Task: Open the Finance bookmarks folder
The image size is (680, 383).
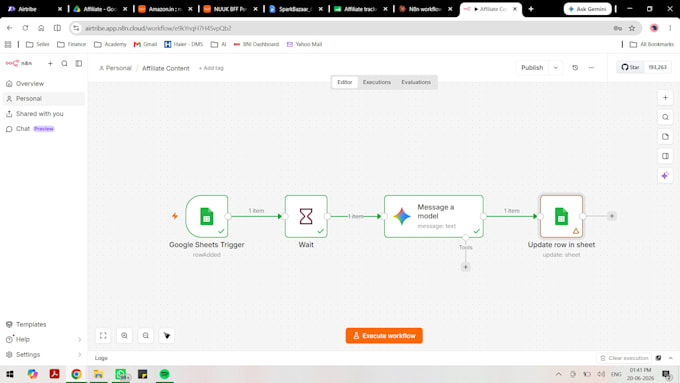Action: coord(72,44)
